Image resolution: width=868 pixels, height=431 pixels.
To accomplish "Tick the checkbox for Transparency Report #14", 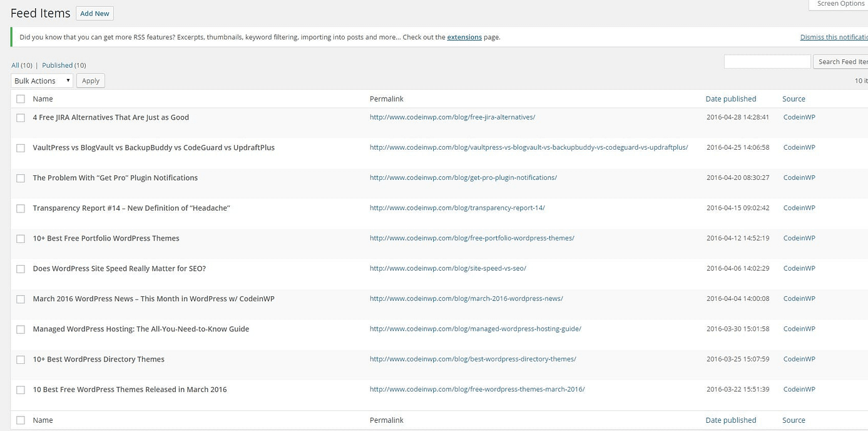I will tap(21, 209).
